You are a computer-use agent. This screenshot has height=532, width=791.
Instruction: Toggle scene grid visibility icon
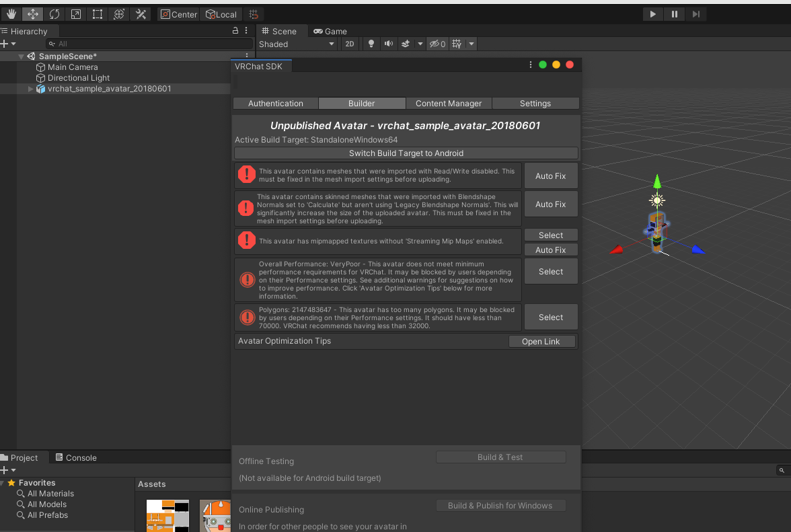point(457,44)
